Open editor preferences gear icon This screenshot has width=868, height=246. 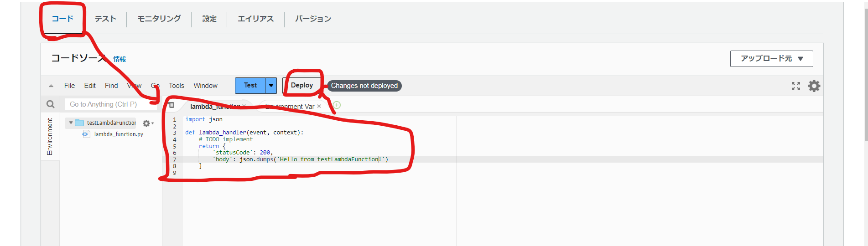point(814,86)
